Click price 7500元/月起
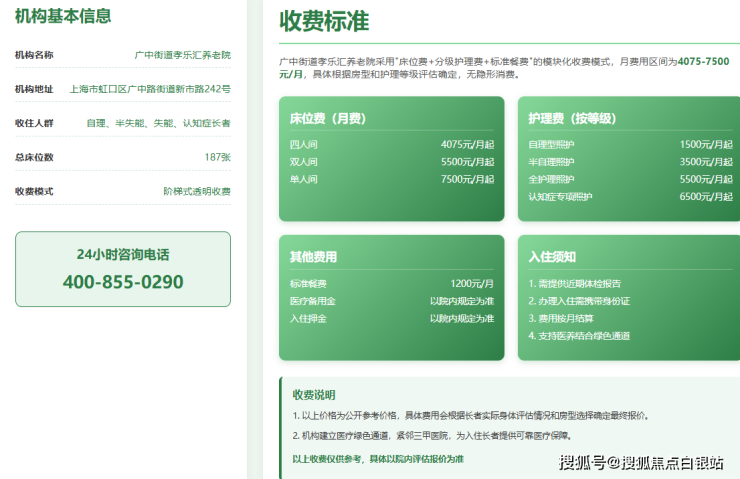The height and width of the screenshot is (479, 740). coord(467,179)
